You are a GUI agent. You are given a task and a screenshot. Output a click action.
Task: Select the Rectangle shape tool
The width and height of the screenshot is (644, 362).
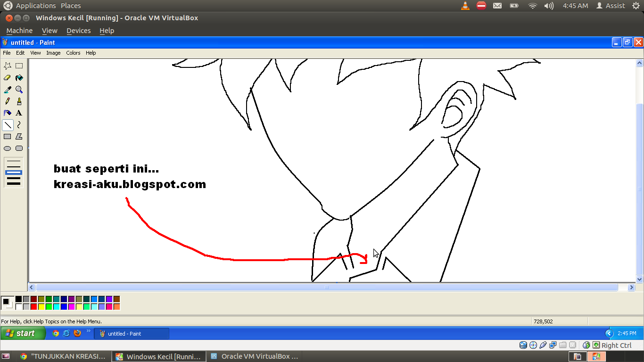click(8, 137)
